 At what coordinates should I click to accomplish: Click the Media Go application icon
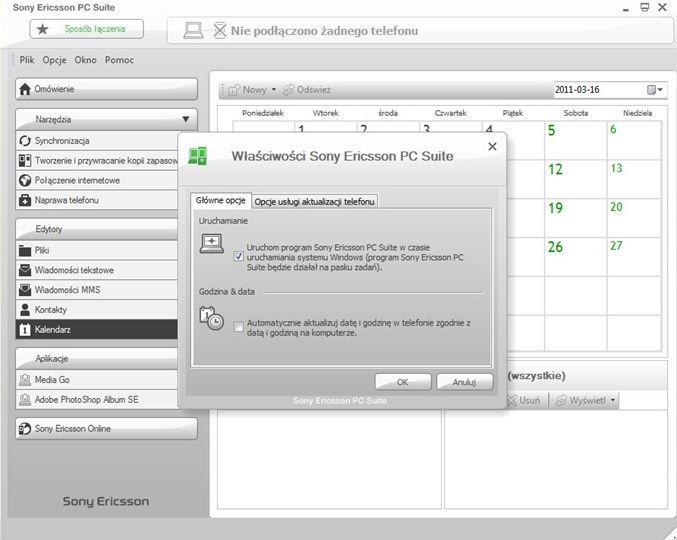(25, 380)
